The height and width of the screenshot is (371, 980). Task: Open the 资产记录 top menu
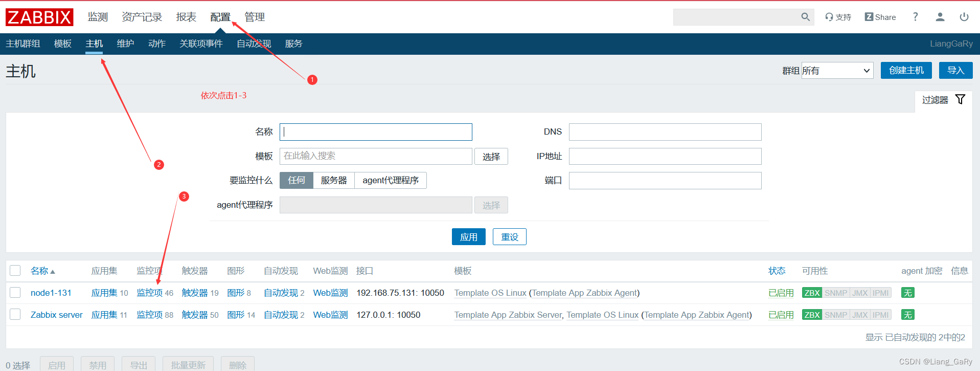(142, 17)
